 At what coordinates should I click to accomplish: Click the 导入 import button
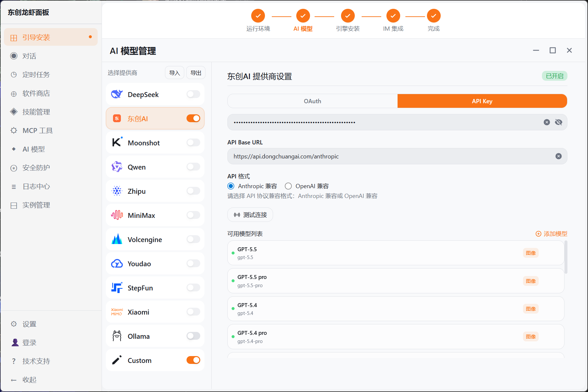tap(175, 73)
